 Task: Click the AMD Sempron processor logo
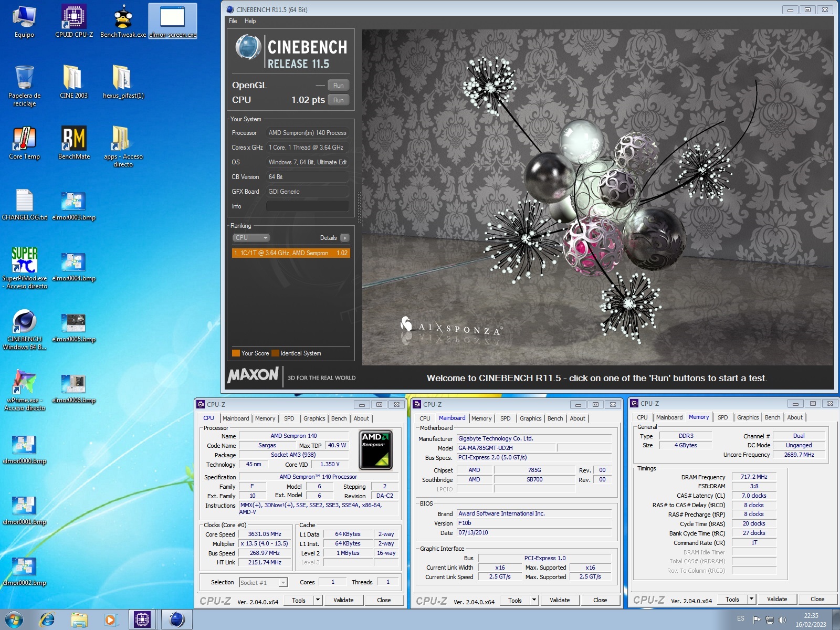coord(376,449)
